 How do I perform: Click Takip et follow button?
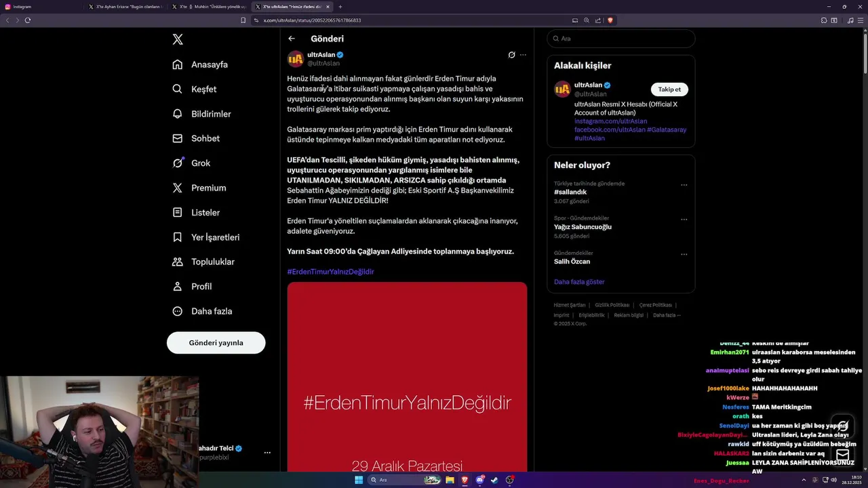pyautogui.click(x=669, y=89)
